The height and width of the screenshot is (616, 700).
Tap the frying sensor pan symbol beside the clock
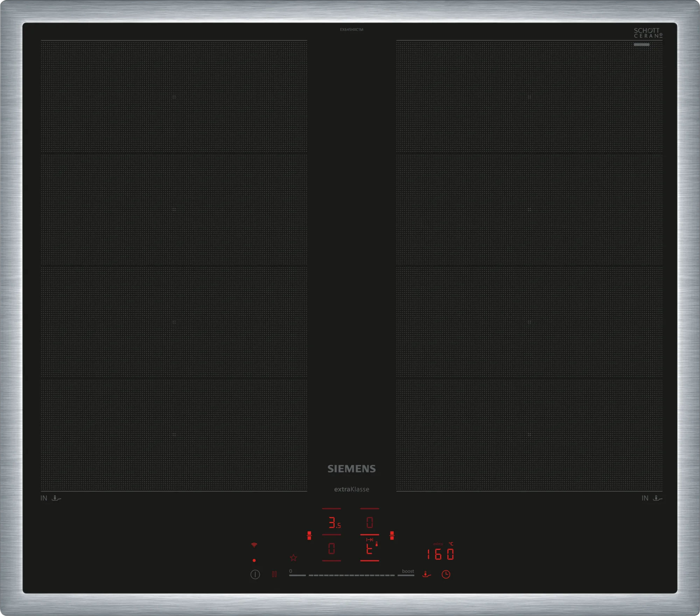[x=427, y=574]
